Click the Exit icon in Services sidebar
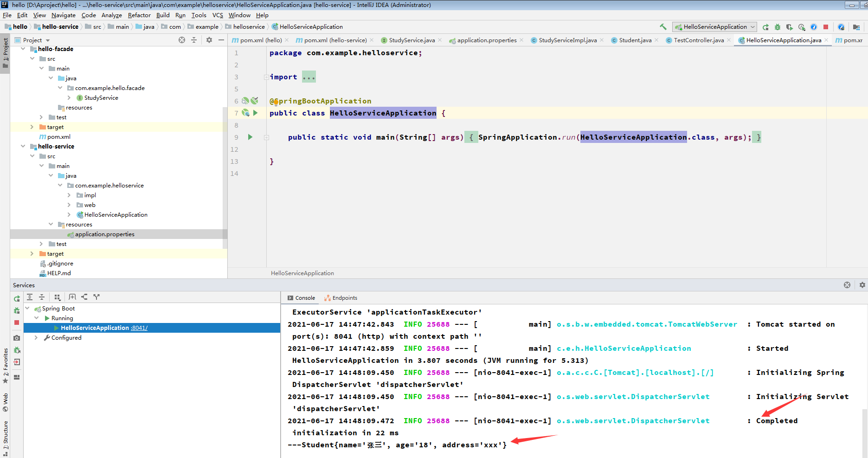 pyautogui.click(x=17, y=362)
